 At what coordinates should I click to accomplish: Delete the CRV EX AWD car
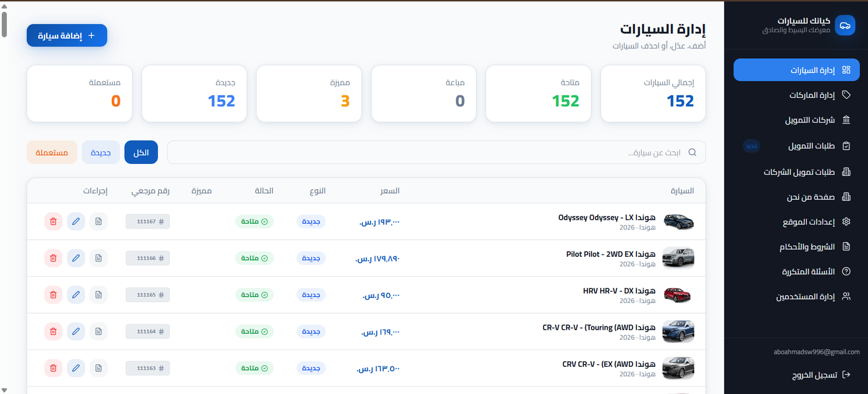point(53,368)
